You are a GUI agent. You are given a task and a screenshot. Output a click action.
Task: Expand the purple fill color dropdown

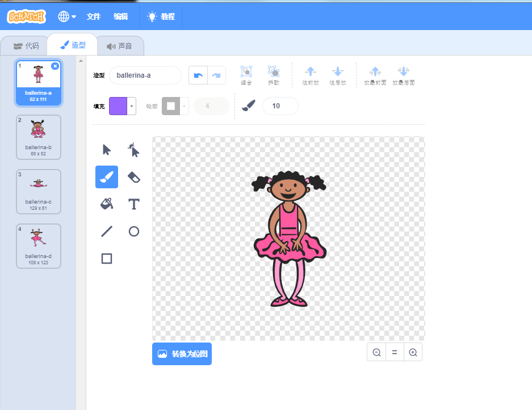(x=132, y=106)
